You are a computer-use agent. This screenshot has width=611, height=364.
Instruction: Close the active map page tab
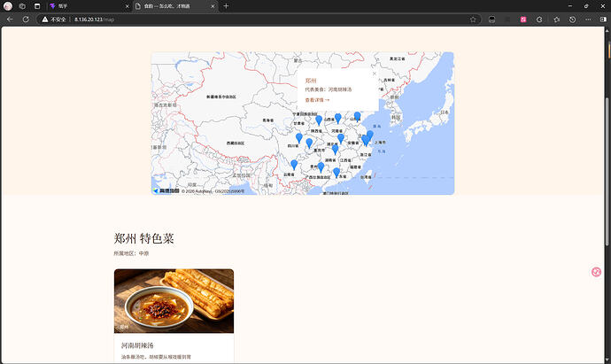tap(213, 6)
